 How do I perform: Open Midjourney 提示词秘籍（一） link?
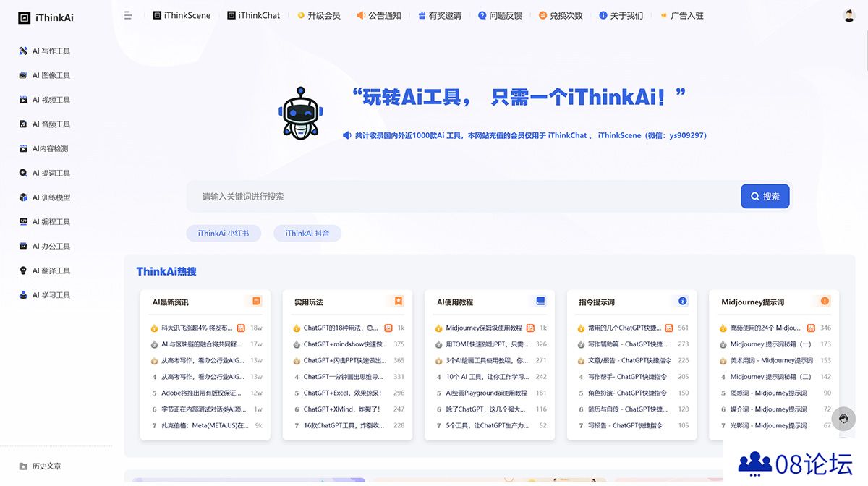771,344
